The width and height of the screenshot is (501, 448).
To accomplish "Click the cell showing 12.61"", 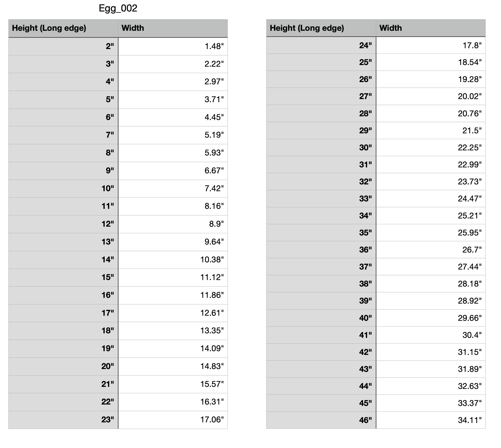I will click(173, 313).
